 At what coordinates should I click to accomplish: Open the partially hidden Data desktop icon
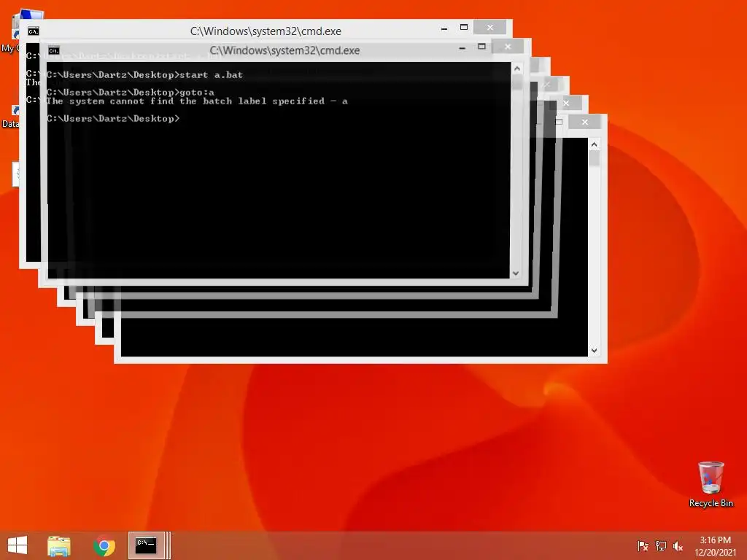(10, 117)
